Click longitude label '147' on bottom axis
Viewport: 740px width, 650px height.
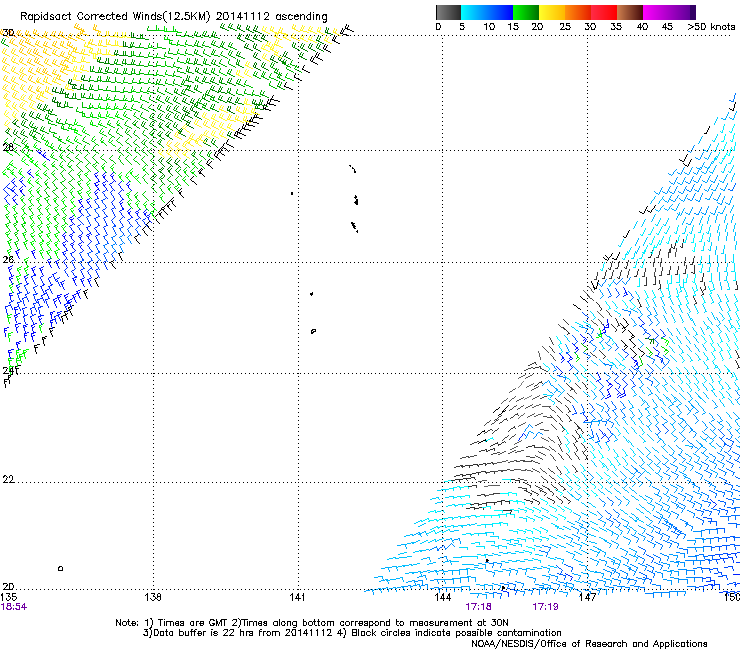[587, 597]
